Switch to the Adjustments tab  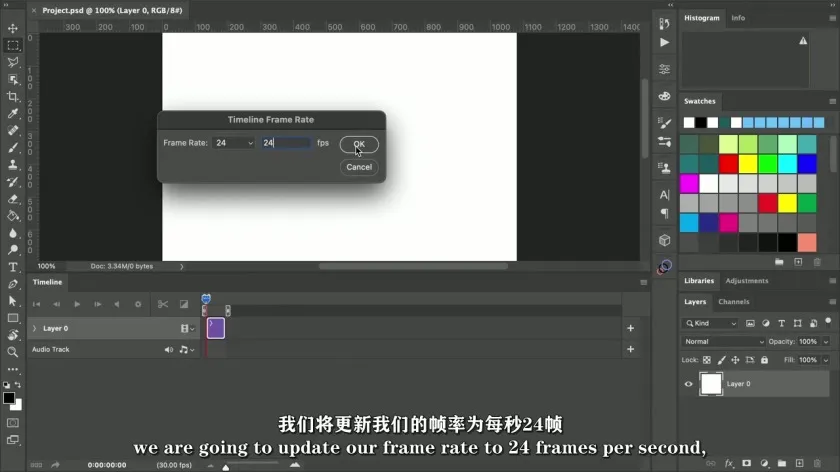coord(746,281)
